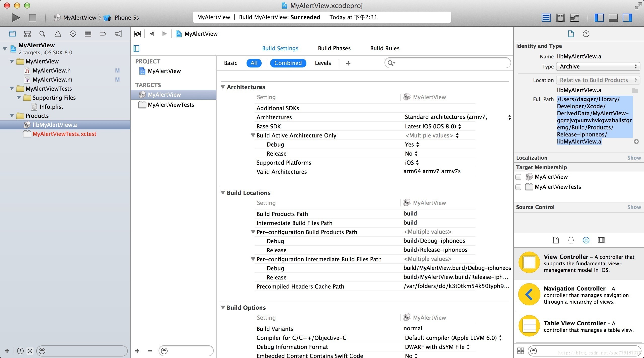Remove the selected target minus button
The width and height of the screenshot is (644, 358).
[150, 351]
